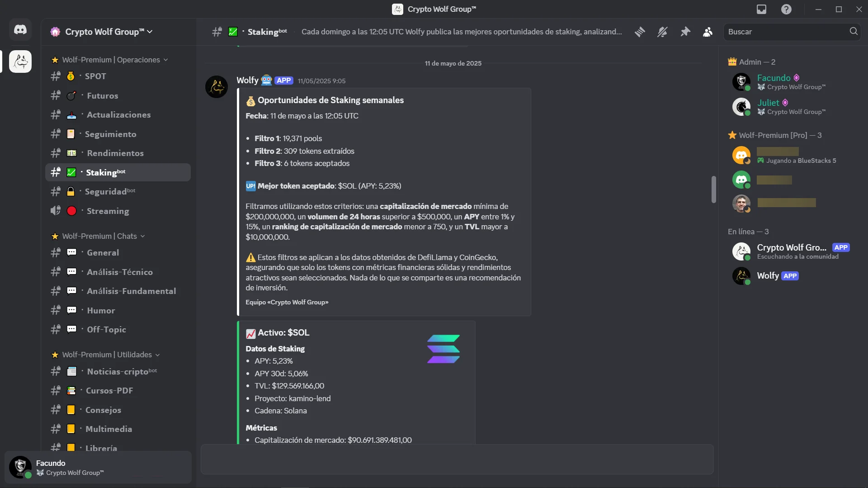Toggle member list visibility icon
The height and width of the screenshot is (488, 868).
click(x=708, y=32)
